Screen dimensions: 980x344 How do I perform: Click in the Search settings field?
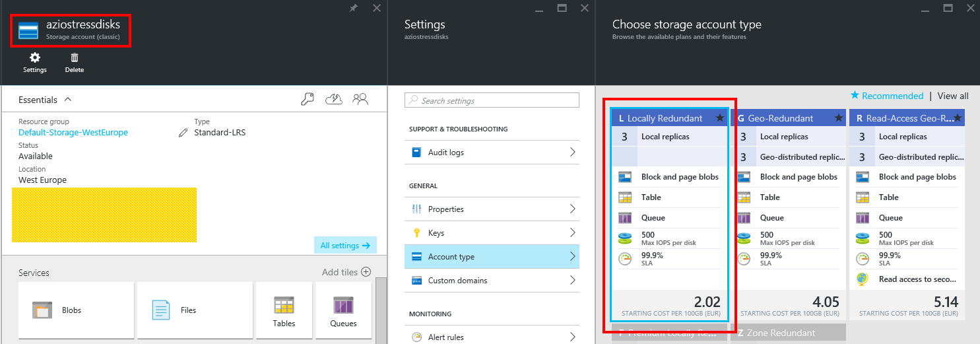492,100
